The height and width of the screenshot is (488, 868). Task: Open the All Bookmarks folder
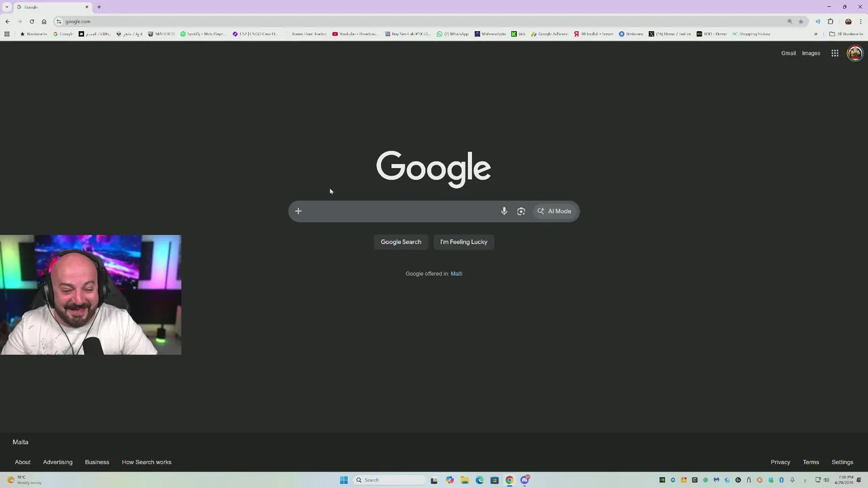[x=846, y=34]
